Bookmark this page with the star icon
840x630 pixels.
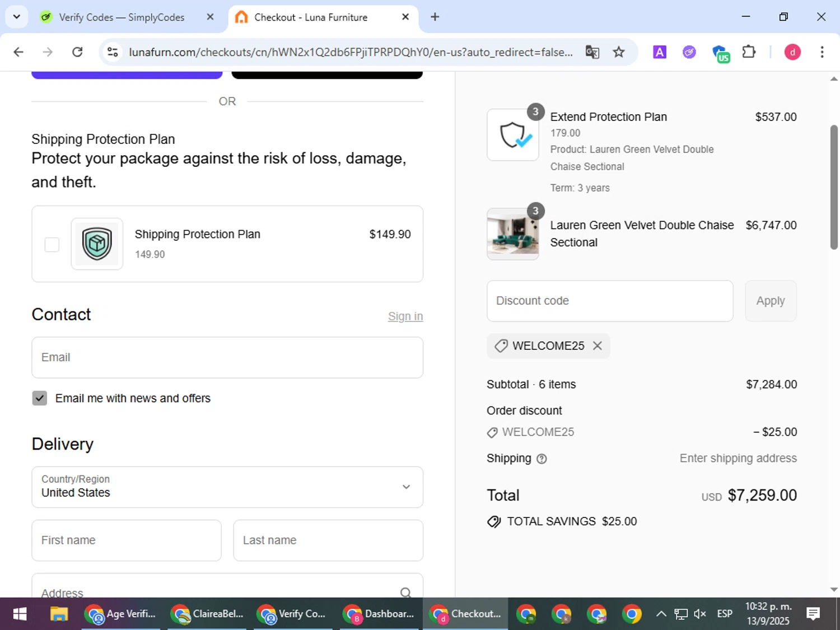(x=619, y=52)
